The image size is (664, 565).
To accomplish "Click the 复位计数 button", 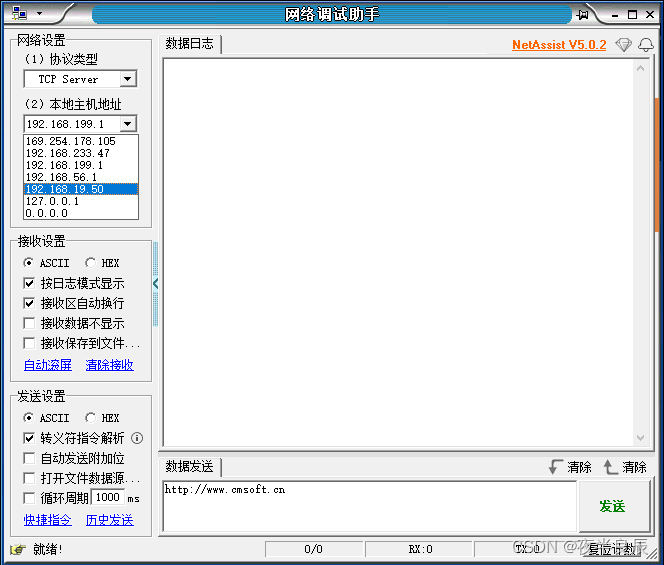I will pyautogui.click(x=612, y=549).
